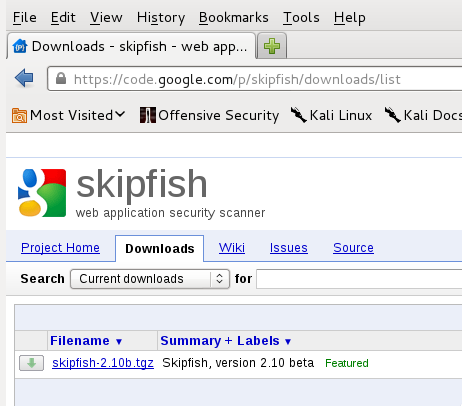Open the History menu
The width and height of the screenshot is (462, 406).
pyautogui.click(x=161, y=17)
